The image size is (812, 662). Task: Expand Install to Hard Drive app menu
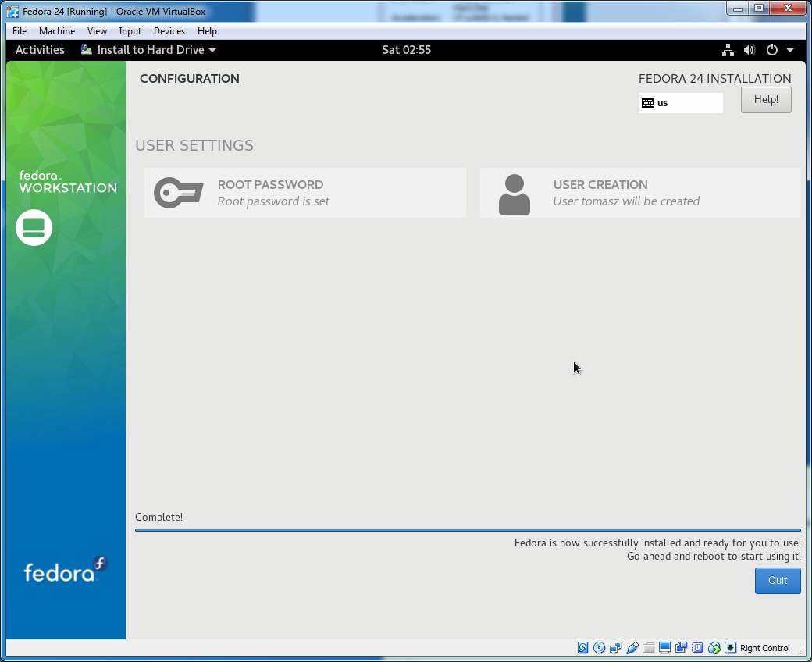[148, 50]
